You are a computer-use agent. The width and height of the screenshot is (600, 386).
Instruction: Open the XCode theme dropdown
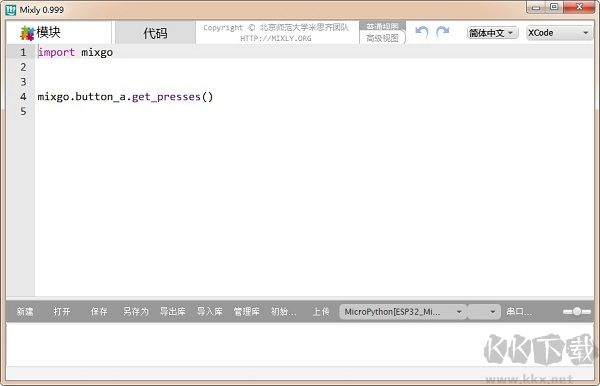(x=559, y=33)
